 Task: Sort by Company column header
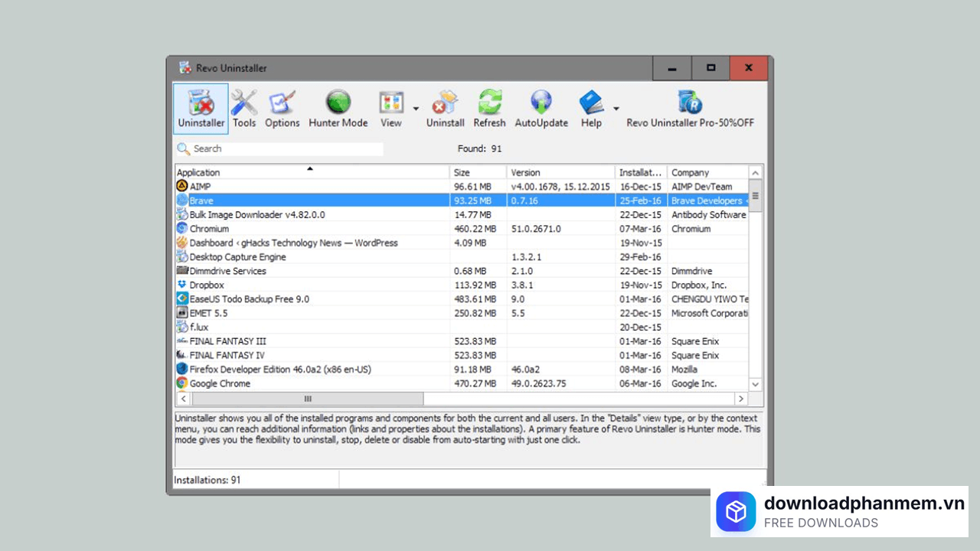pos(708,172)
